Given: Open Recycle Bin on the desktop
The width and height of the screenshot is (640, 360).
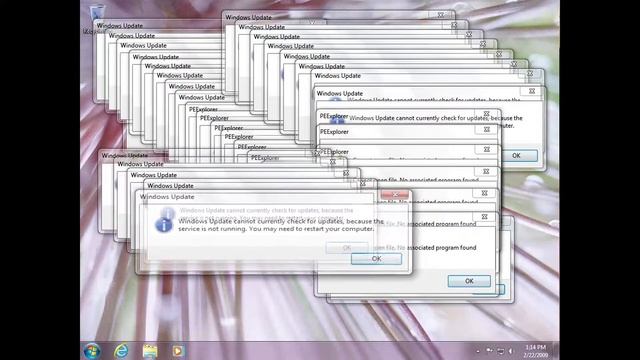Looking at the screenshot, I should pyautogui.click(x=96, y=16).
